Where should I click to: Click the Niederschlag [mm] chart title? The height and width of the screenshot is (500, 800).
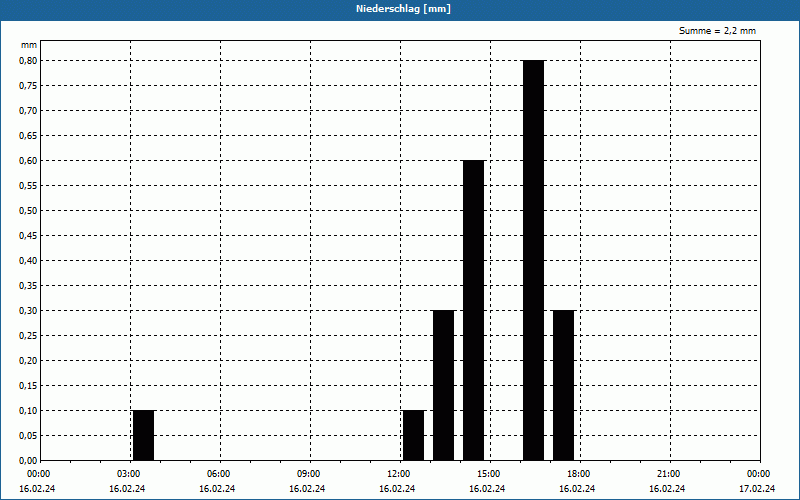[403, 9]
